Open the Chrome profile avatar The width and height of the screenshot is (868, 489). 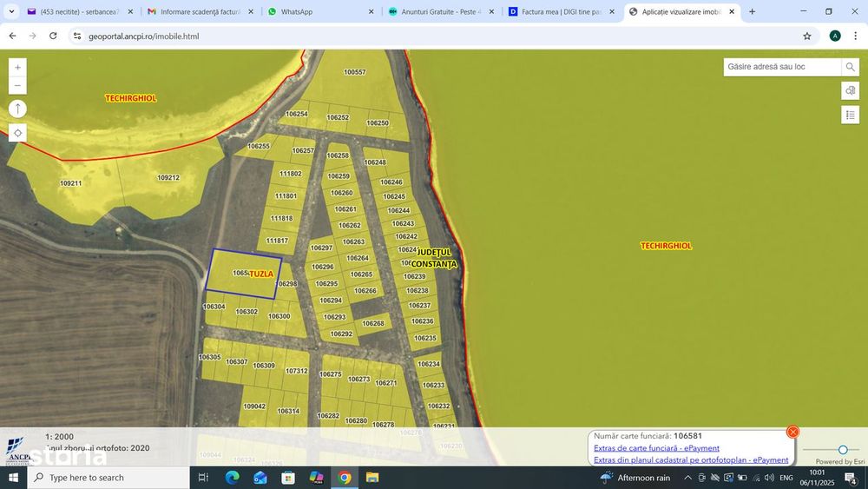tap(835, 36)
